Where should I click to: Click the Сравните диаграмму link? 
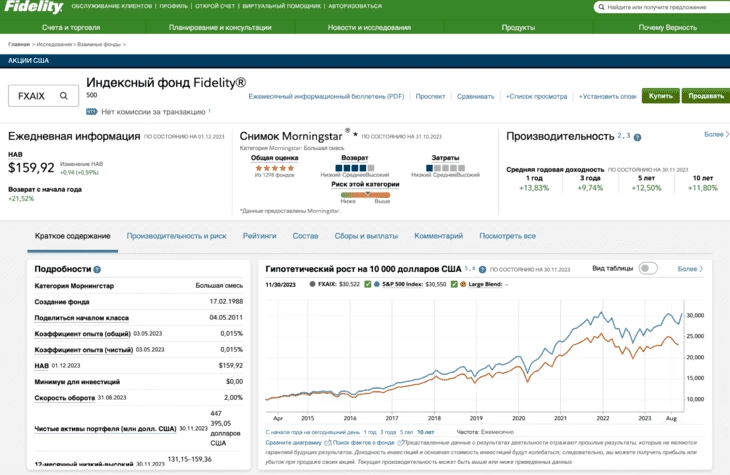pos(293,443)
